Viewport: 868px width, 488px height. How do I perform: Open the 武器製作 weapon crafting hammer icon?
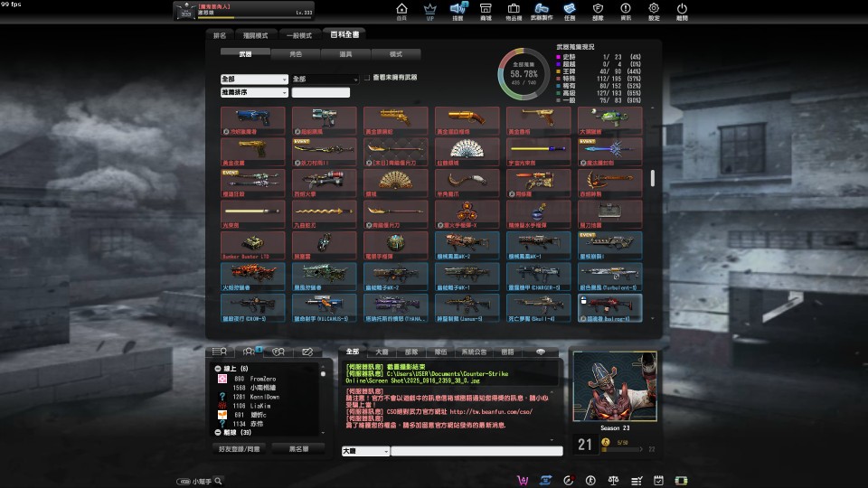[x=542, y=11]
